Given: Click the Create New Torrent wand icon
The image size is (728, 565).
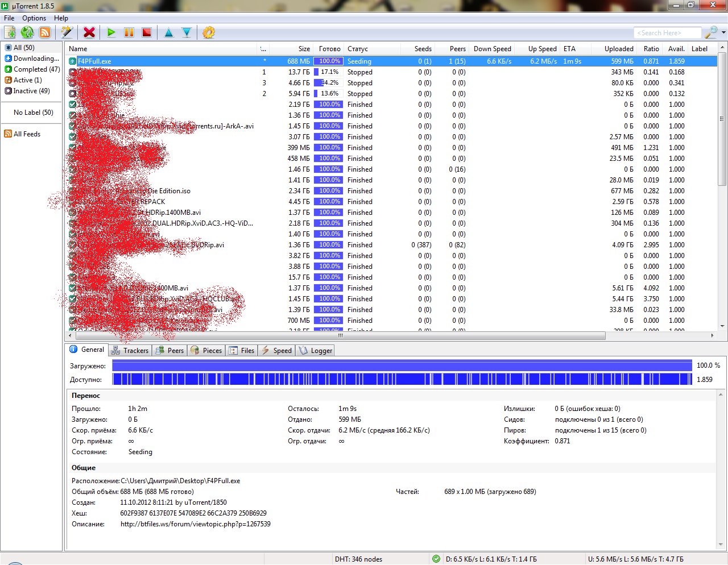Looking at the screenshot, I should tap(67, 32).
